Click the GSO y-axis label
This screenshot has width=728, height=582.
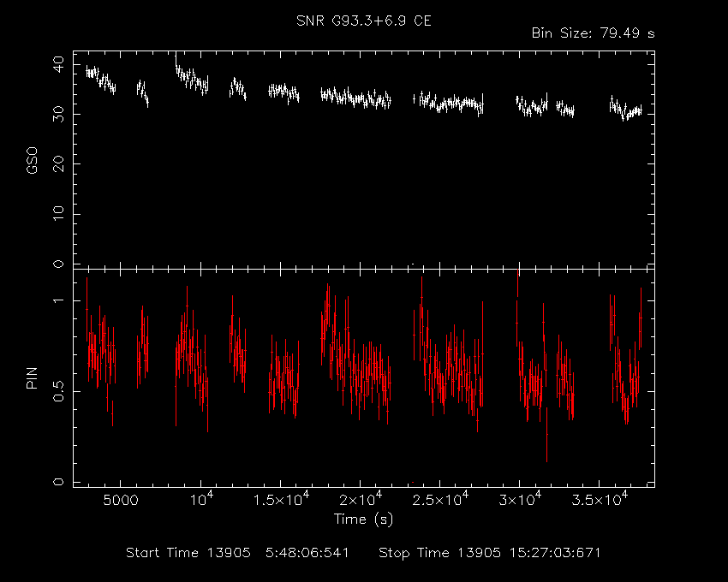[x=32, y=160]
